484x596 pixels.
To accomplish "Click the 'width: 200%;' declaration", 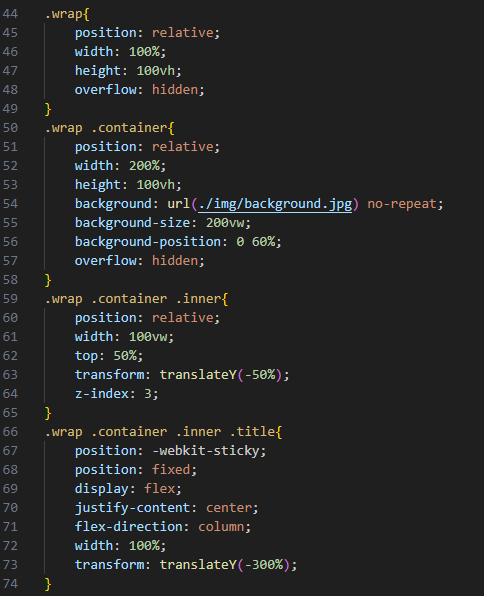I will pos(121,166).
